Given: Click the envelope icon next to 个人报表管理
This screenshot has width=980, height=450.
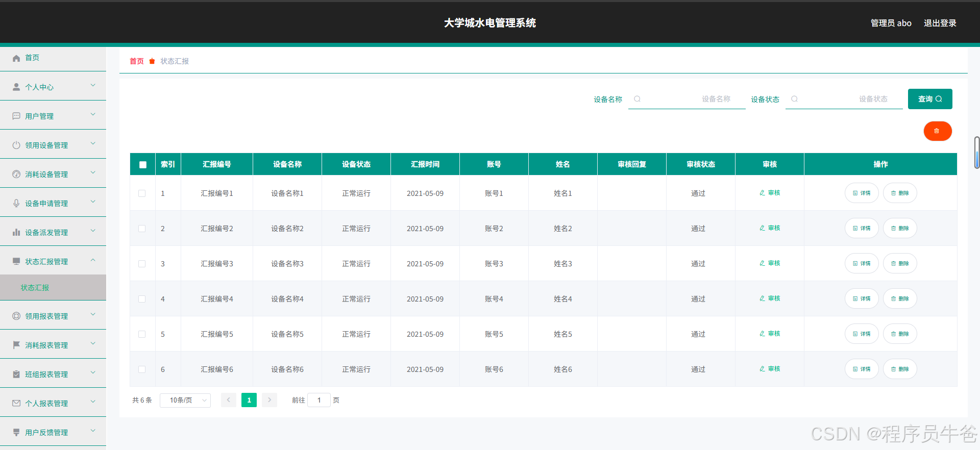Looking at the screenshot, I should click(16, 404).
